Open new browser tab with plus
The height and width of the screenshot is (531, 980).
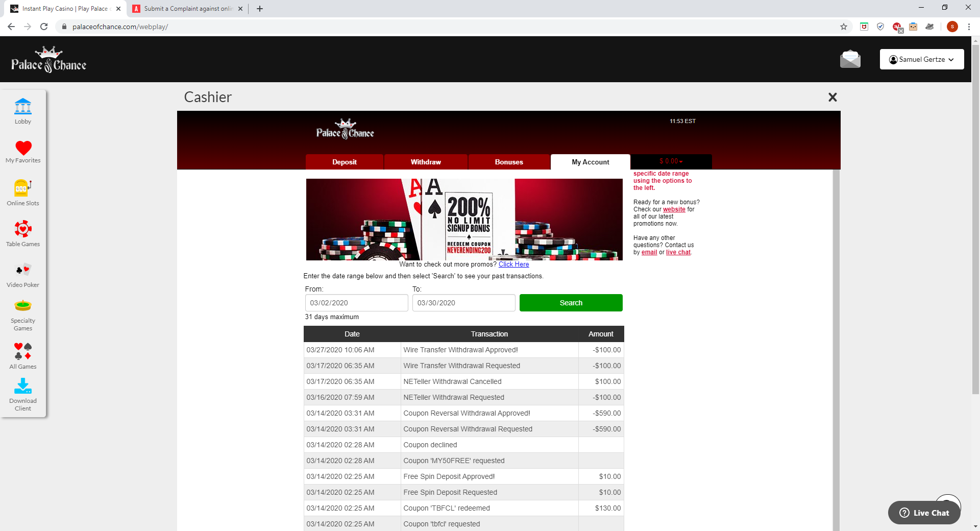pyautogui.click(x=260, y=9)
